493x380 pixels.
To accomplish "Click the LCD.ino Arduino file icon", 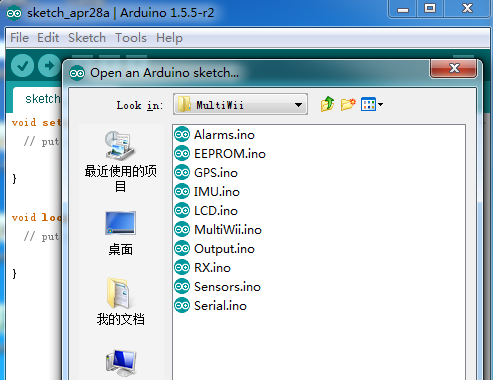I will [182, 211].
